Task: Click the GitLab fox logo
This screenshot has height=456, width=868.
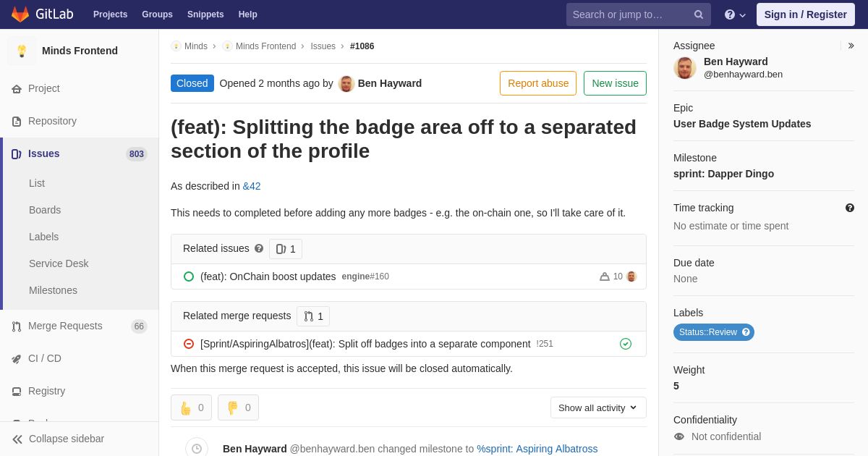Action: (20, 14)
